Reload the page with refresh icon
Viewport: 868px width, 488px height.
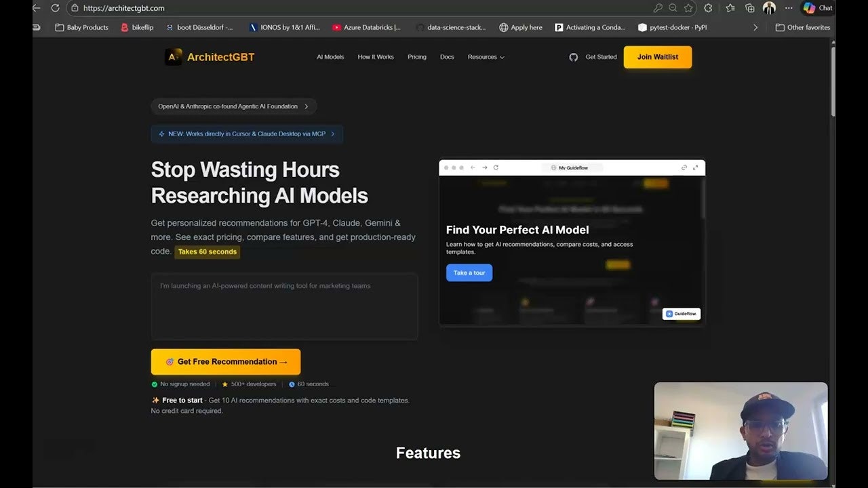(x=56, y=8)
